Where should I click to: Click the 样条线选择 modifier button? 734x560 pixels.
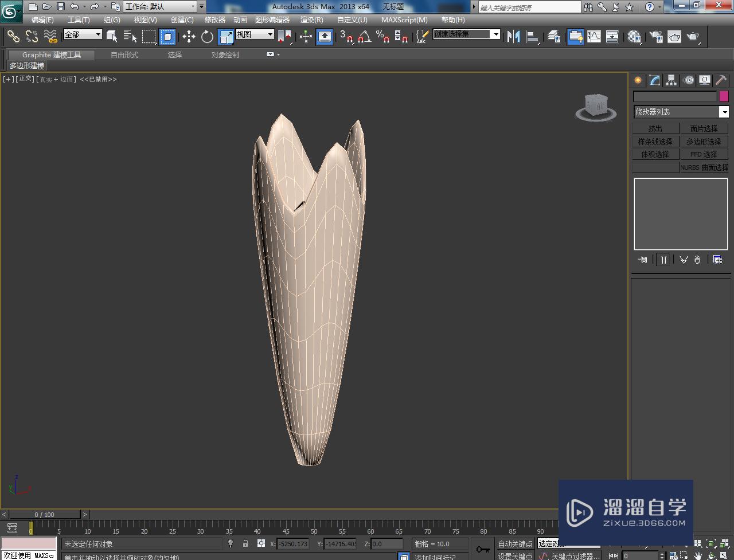click(655, 142)
